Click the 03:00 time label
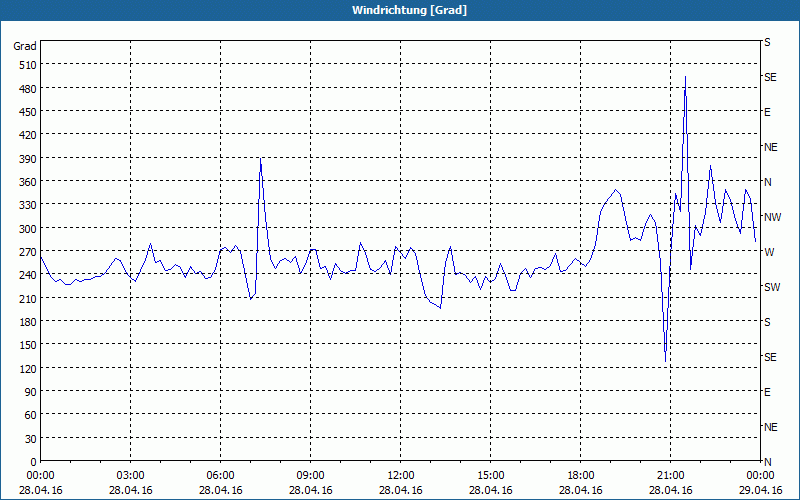Screen dimensions: 800x500 pos(131,476)
